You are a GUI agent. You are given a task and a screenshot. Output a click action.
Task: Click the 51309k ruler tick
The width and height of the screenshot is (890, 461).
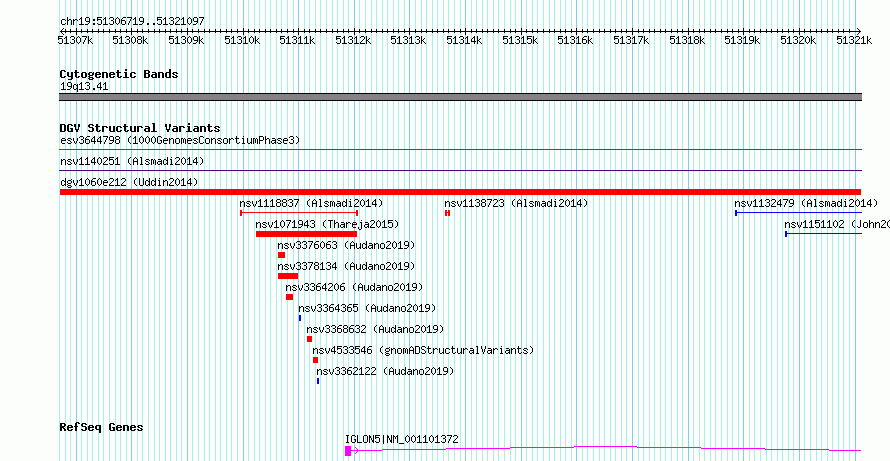point(186,40)
